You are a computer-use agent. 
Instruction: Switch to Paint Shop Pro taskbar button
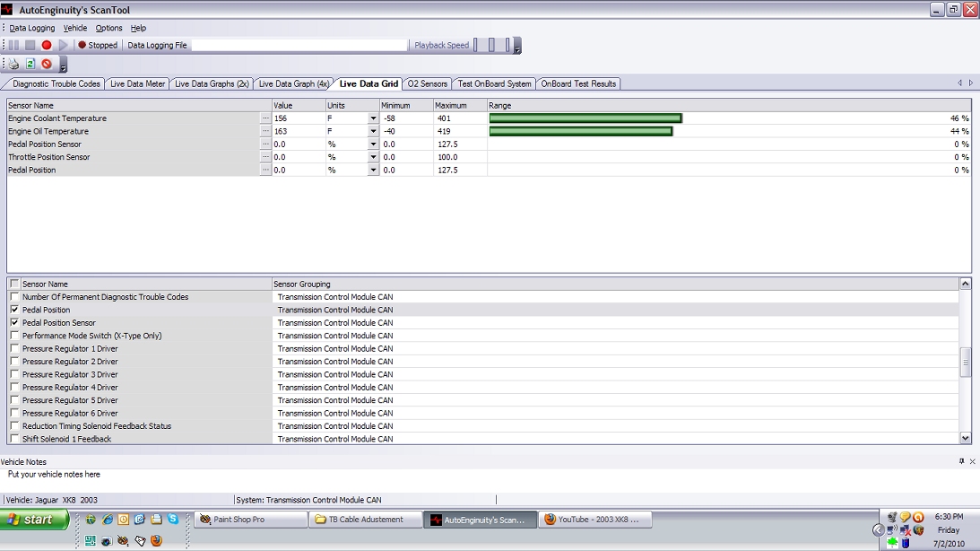[x=251, y=520]
